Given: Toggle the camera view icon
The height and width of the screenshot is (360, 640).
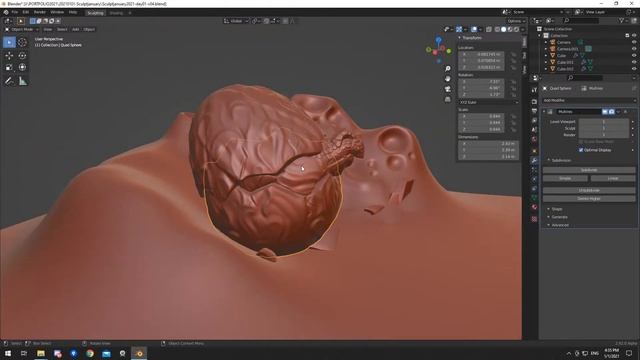Looking at the screenshot, I should coord(448,89).
